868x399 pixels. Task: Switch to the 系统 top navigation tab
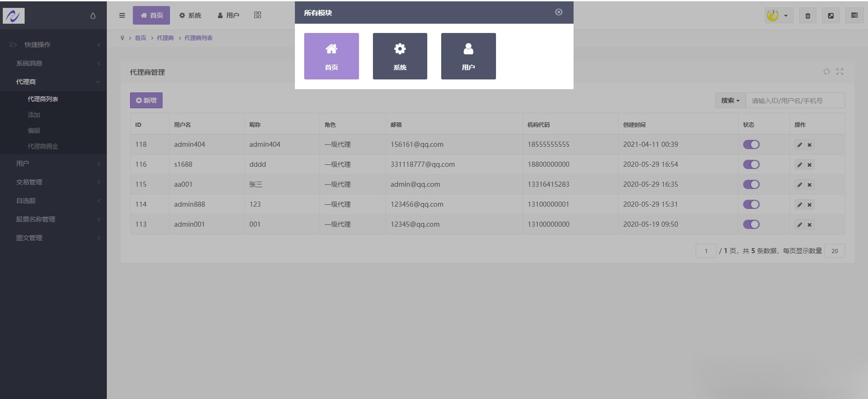click(x=190, y=15)
